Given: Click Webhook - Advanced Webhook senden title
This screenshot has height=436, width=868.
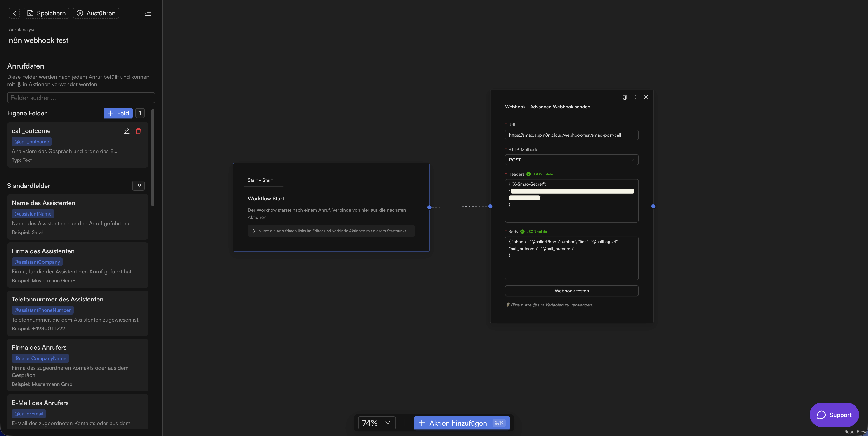Looking at the screenshot, I should coord(547,107).
